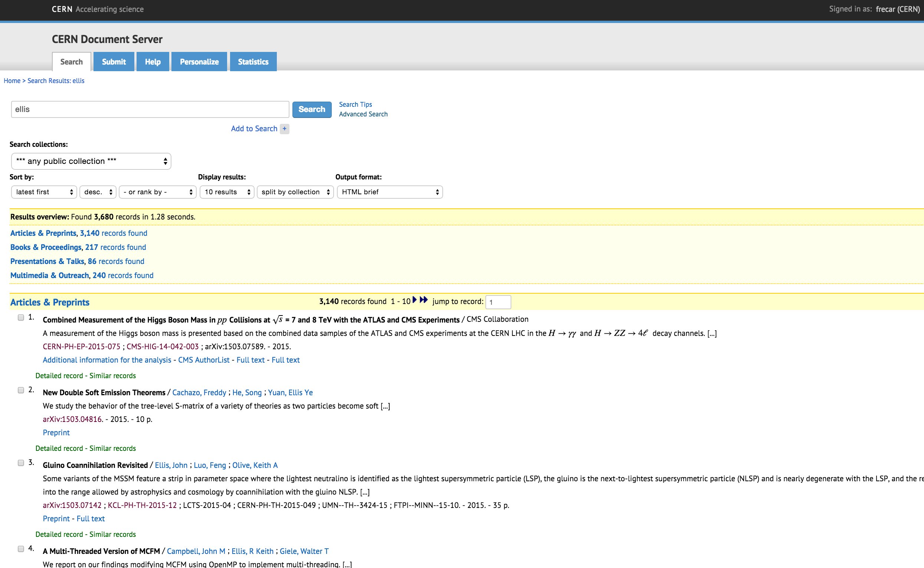Open Books & Proceedings results link
This screenshot has width=924, height=568.
pyautogui.click(x=46, y=247)
